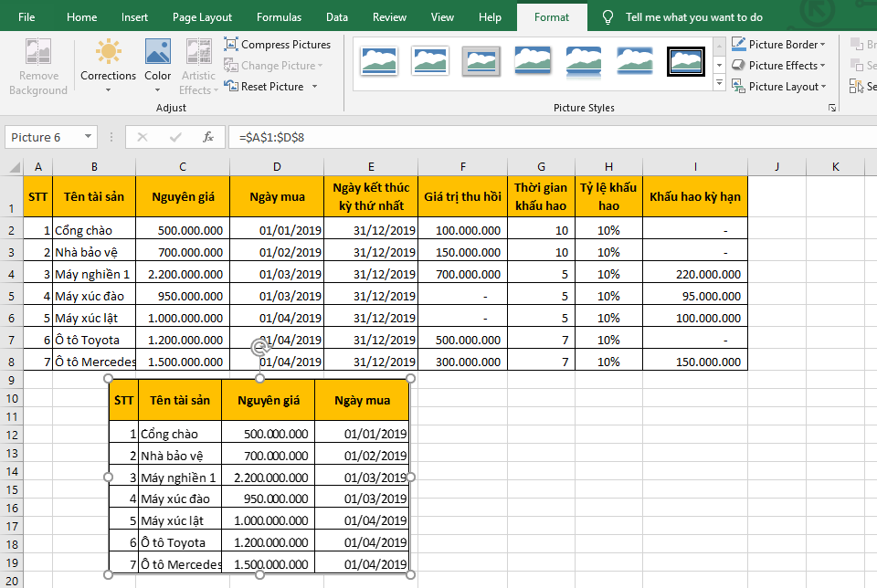Screen dimensions: 877x588
Task: Click the picture's rotation handle
Action: (x=259, y=348)
